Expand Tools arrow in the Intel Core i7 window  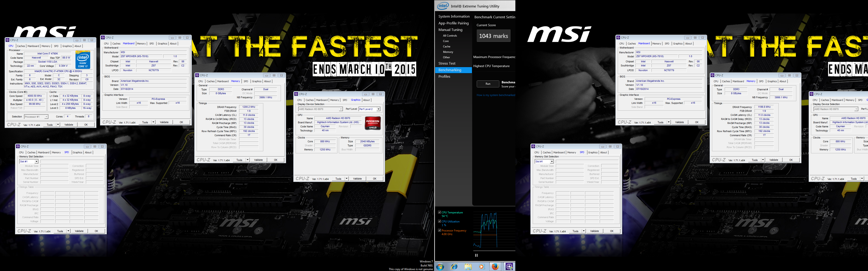(58, 125)
